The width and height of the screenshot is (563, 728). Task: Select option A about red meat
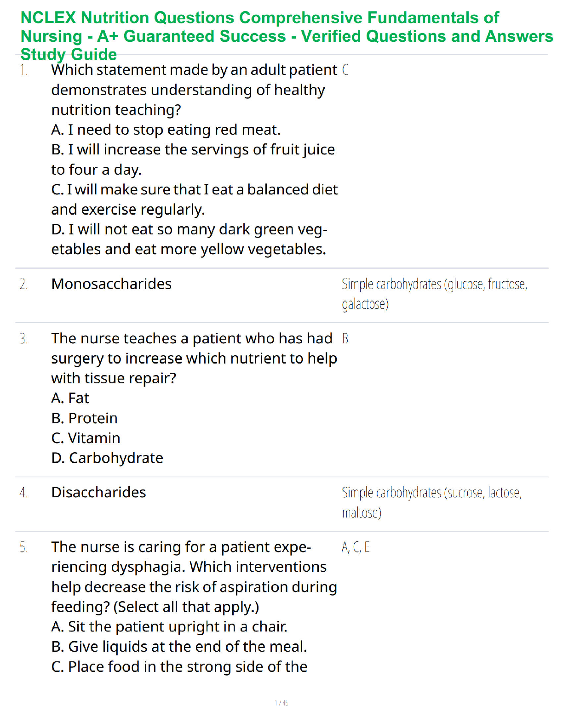click(x=166, y=130)
